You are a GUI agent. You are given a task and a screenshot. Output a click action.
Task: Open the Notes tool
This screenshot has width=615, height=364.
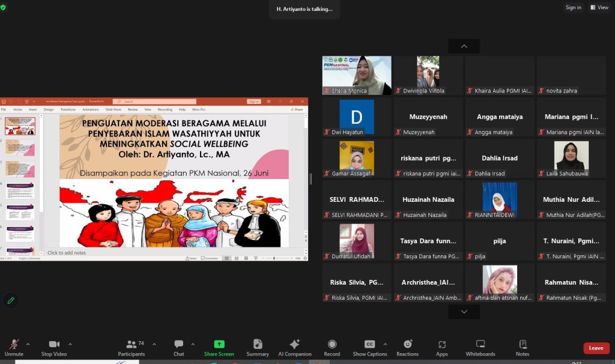click(x=523, y=347)
